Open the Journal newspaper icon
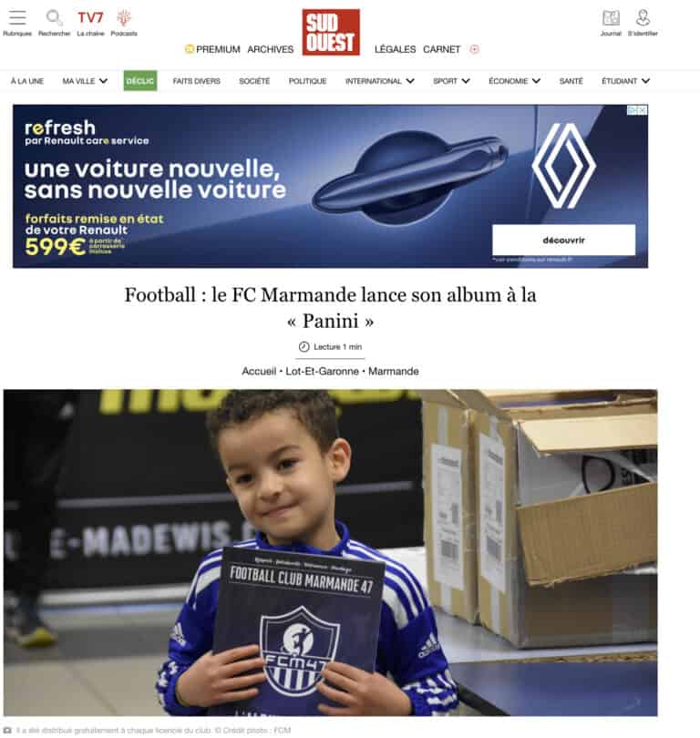700x738 pixels. point(611,18)
